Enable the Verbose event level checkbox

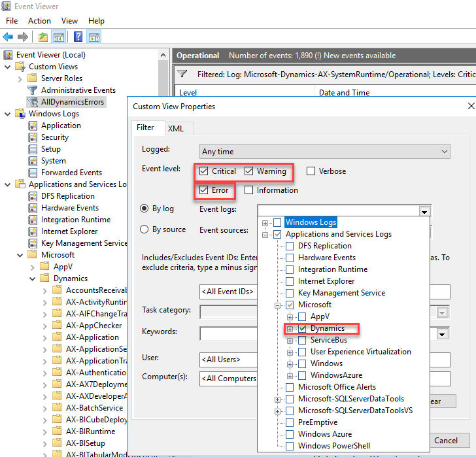point(311,171)
